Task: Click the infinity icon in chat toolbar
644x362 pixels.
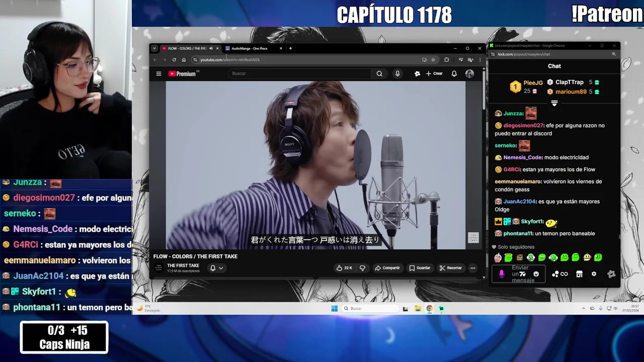Action: [564, 274]
